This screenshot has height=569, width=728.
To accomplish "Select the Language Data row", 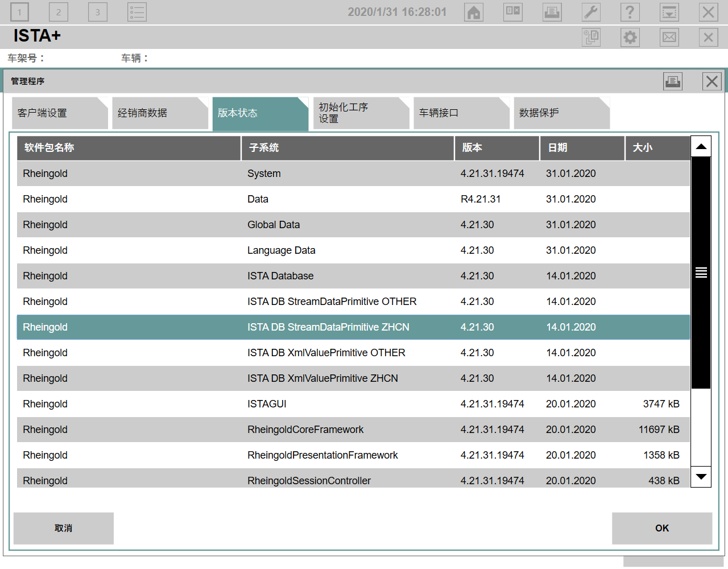I will [x=353, y=250].
